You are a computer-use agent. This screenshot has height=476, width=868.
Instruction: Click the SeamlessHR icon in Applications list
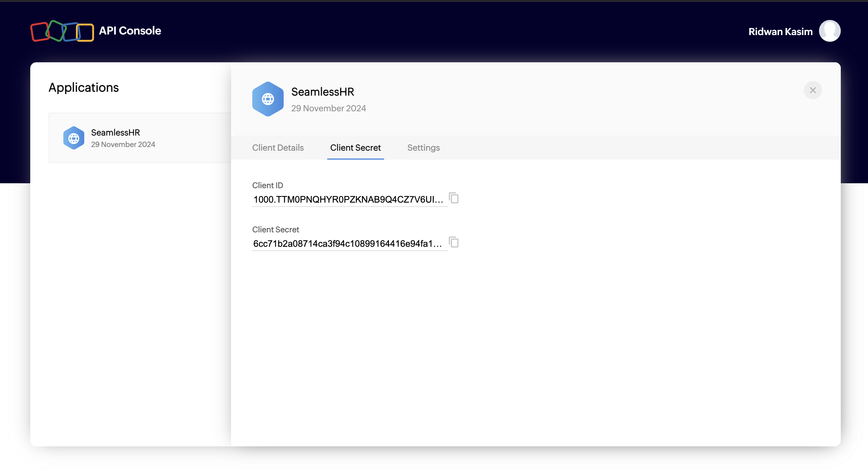coord(73,138)
